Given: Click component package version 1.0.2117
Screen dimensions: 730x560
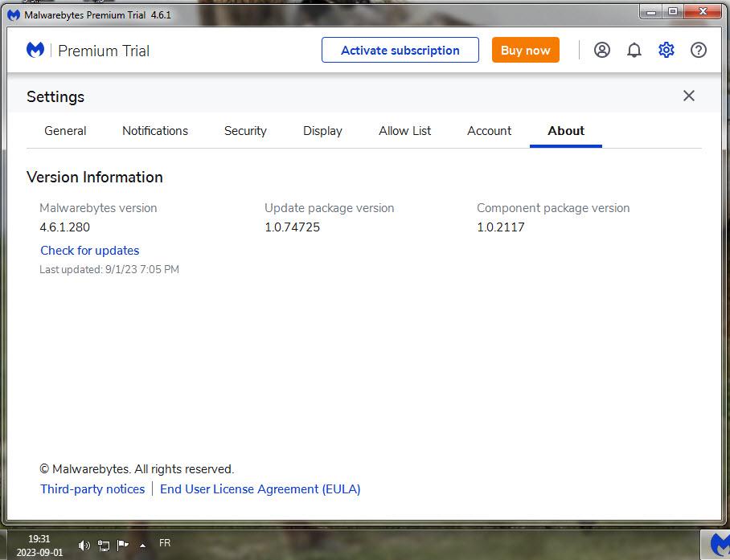Looking at the screenshot, I should tap(501, 227).
